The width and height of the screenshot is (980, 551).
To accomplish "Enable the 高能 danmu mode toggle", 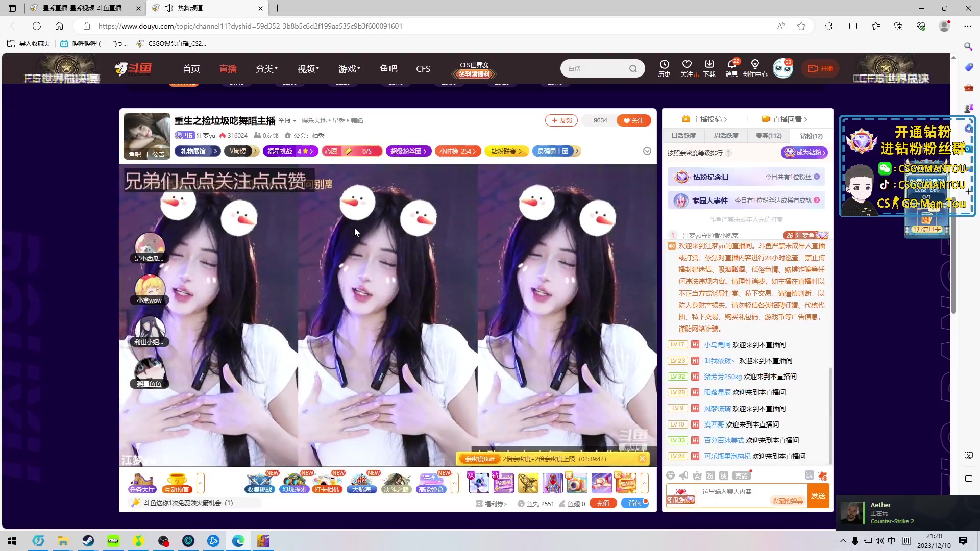I will tap(742, 475).
